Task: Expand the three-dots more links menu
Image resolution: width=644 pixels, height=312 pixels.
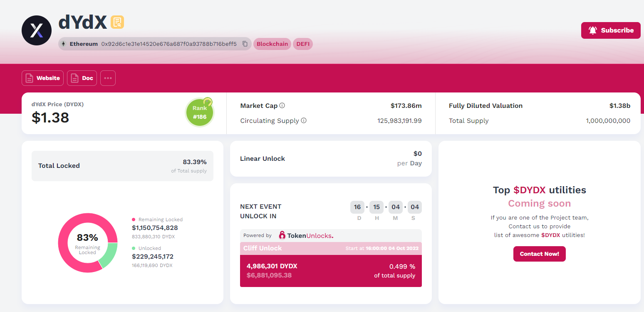Action: click(108, 78)
